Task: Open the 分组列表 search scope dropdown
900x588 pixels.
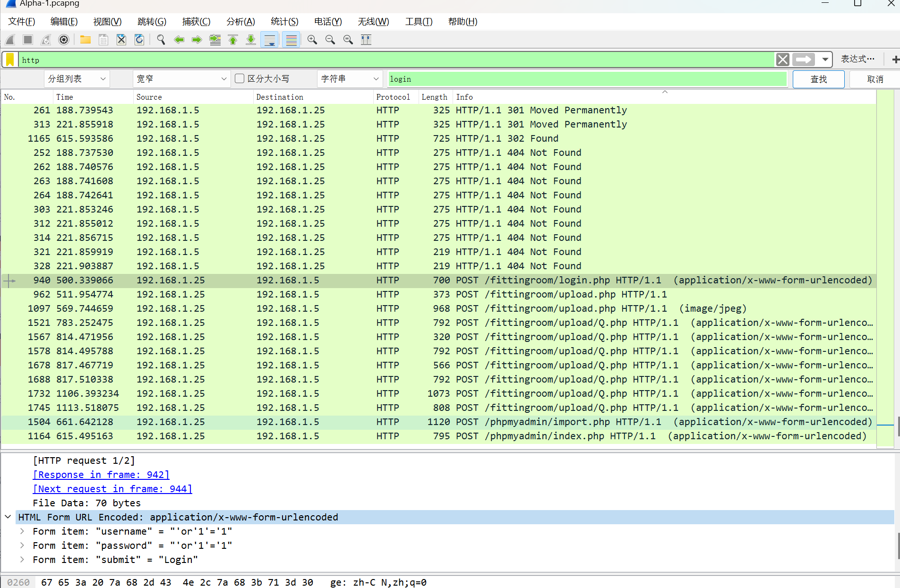Action: point(77,79)
